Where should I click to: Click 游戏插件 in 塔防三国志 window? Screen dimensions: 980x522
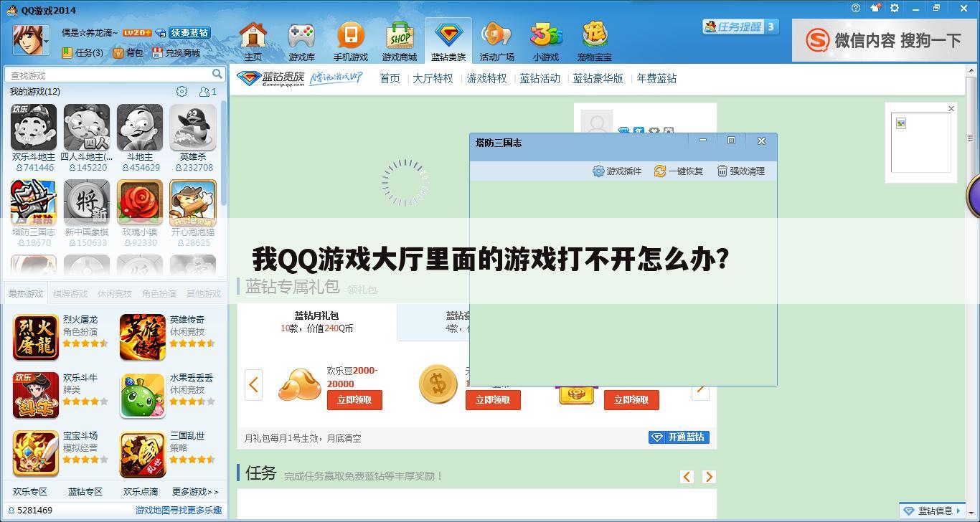[x=617, y=171]
